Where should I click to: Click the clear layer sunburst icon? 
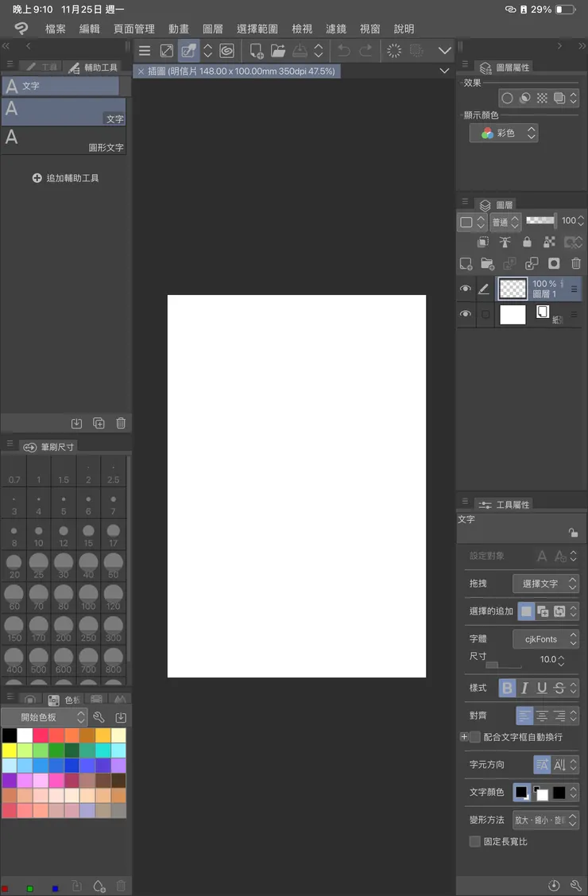point(394,51)
